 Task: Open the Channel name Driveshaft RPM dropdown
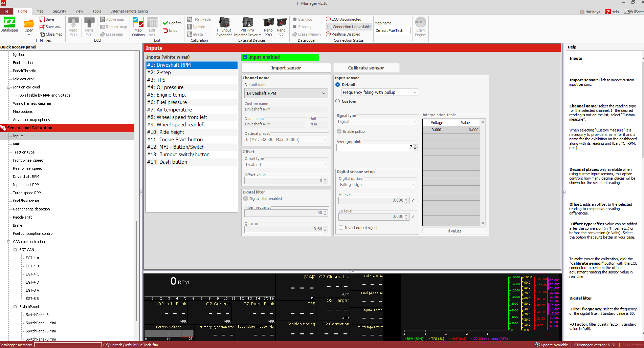point(286,93)
